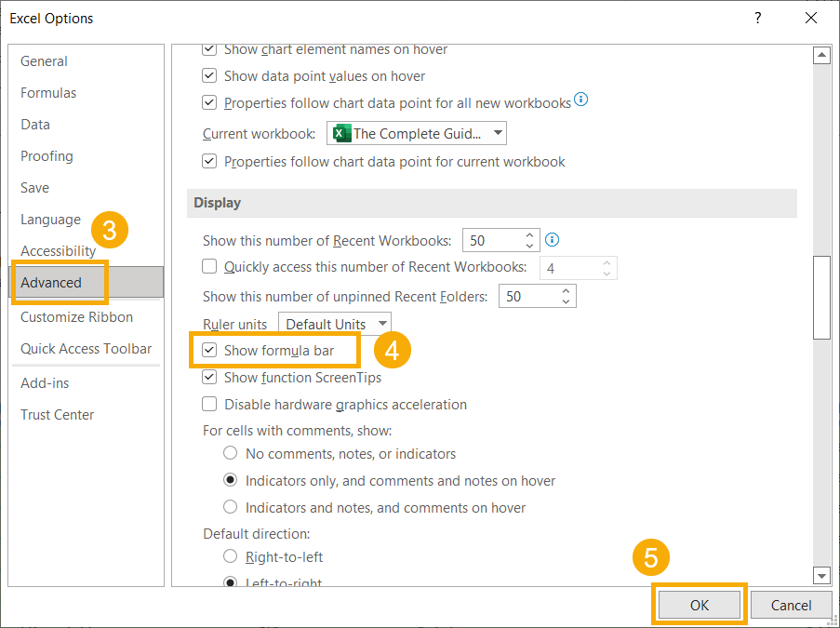Check Quickly access this number of Recent Workbooks
Screen dimensions: 840x628
pos(210,267)
